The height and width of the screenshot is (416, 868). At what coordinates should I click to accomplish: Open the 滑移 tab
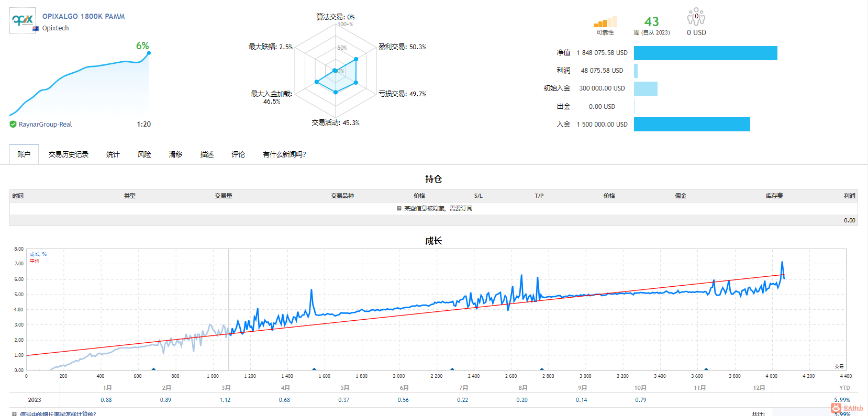pos(176,154)
